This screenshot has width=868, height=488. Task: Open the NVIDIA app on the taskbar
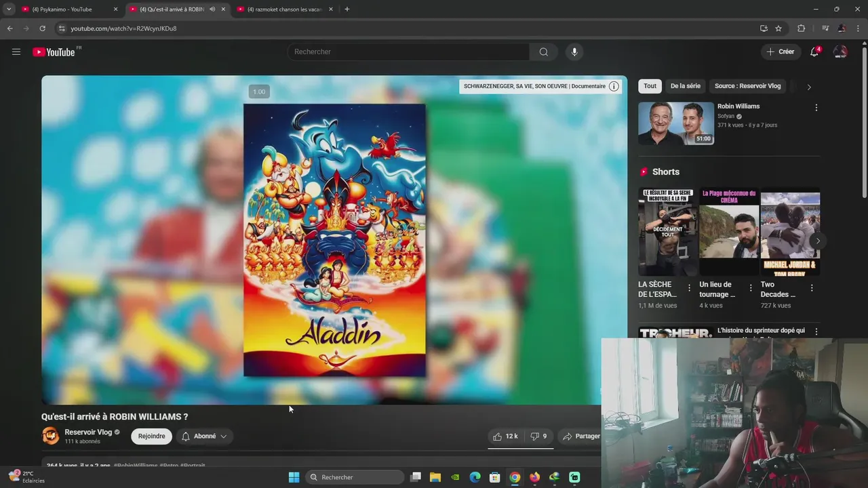(455, 477)
